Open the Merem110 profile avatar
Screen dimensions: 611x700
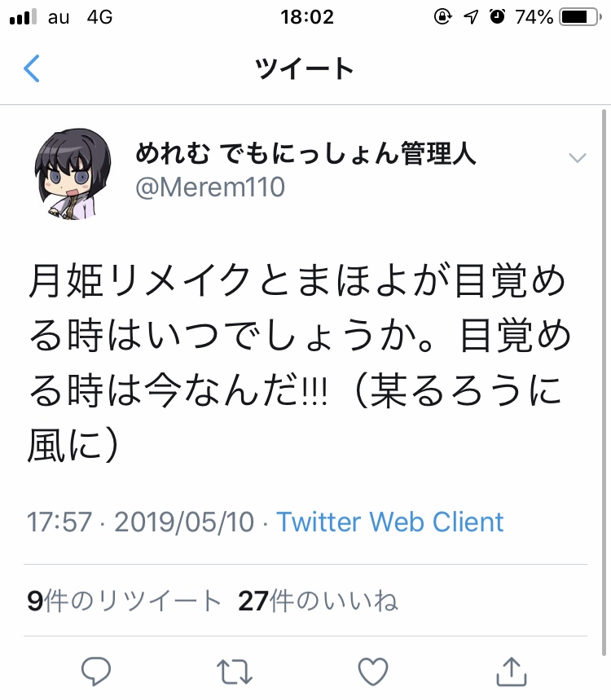[73, 174]
